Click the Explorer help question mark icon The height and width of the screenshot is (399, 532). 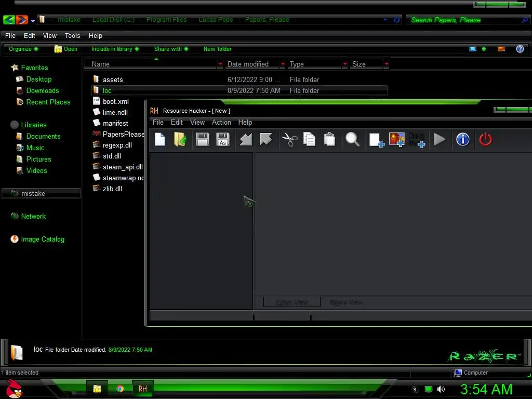click(520, 49)
